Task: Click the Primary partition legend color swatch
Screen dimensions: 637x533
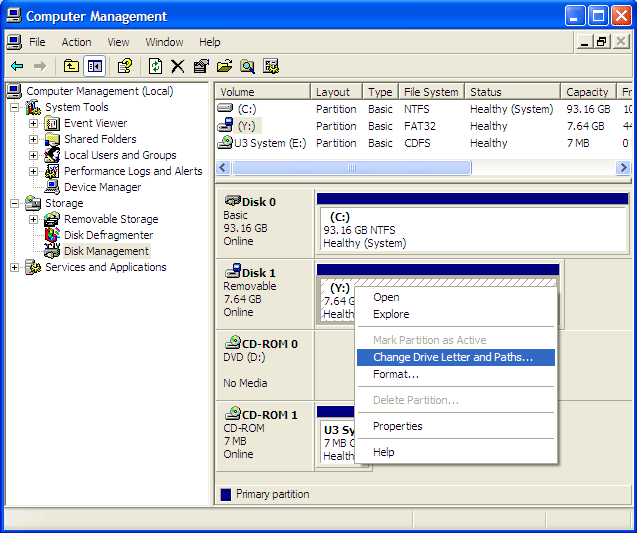Action: coord(226,494)
